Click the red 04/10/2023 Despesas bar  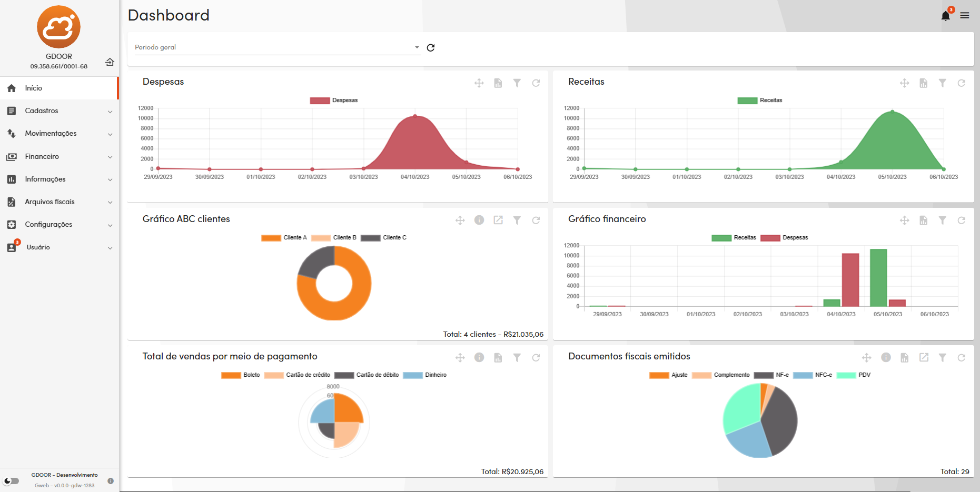(850, 280)
